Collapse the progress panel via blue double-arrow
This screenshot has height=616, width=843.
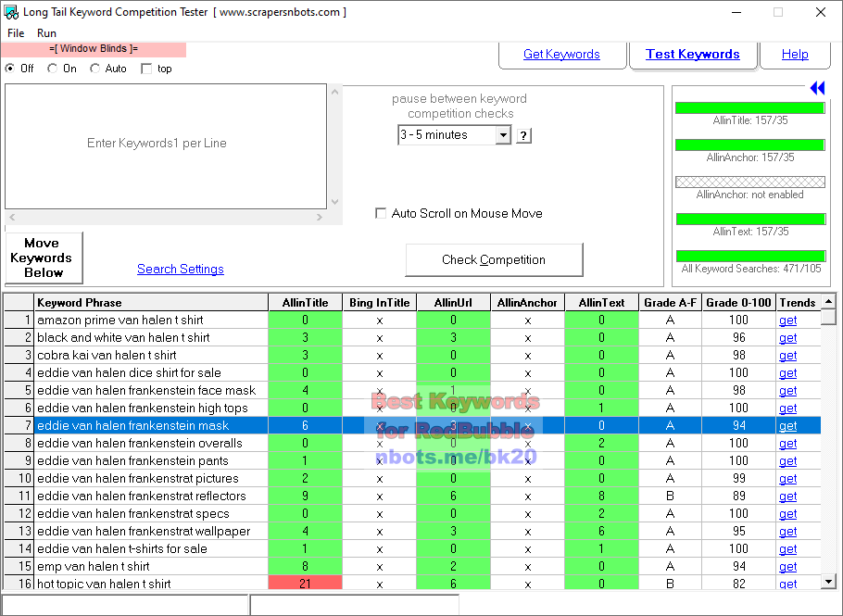(x=817, y=88)
